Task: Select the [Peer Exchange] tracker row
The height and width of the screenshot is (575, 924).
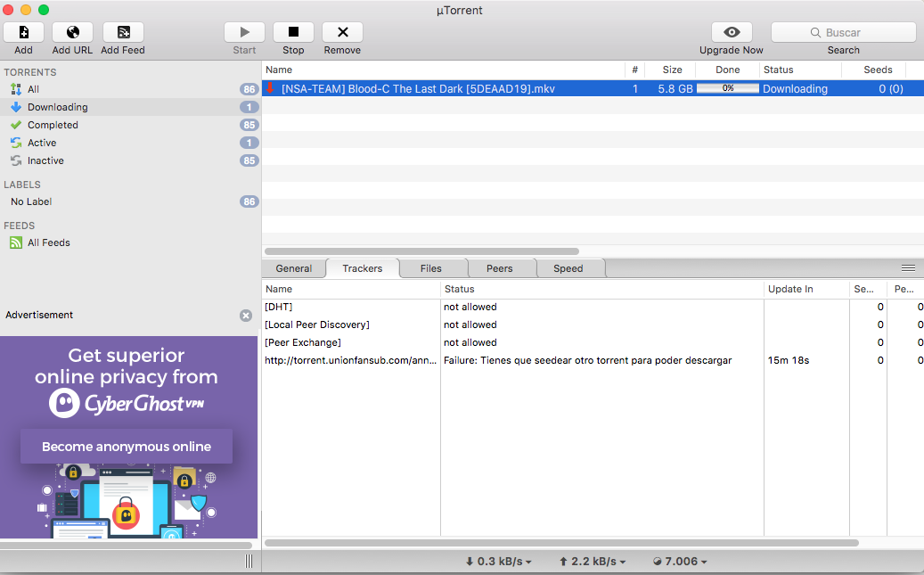Action: pyautogui.click(x=593, y=342)
